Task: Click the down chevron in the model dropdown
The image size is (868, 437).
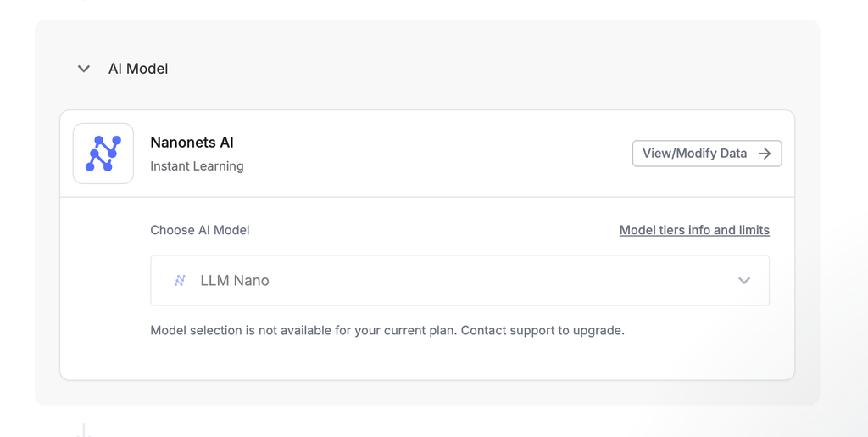Action: 744,281
